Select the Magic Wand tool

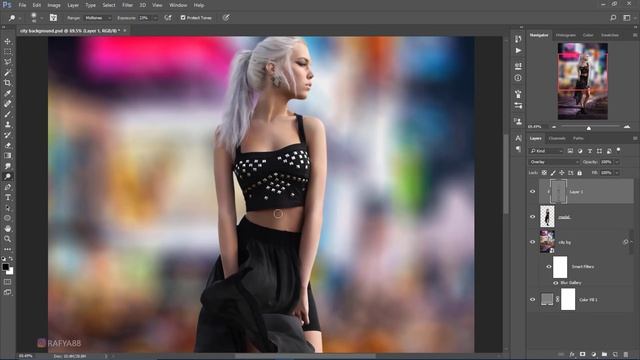[7, 73]
